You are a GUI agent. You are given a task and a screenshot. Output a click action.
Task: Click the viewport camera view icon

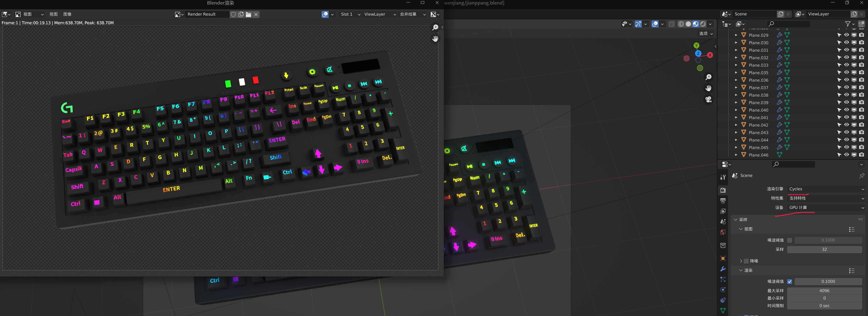(x=708, y=99)
